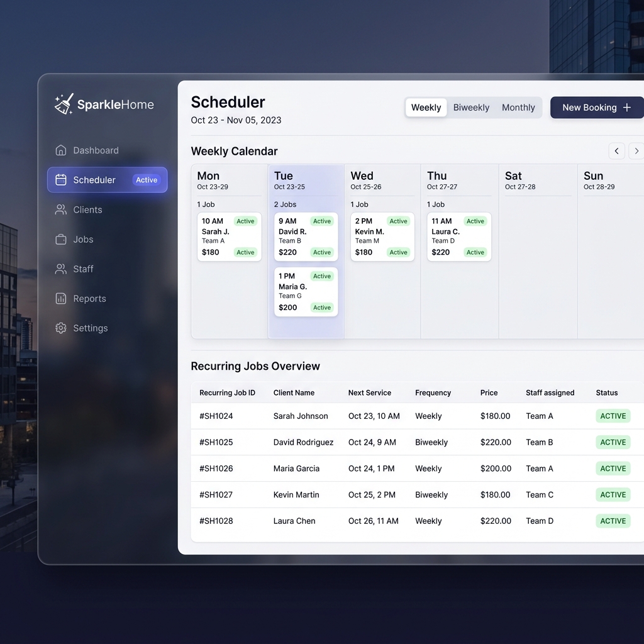
Task: Click job ID #SH1024
Action: click(x=216, y=416)
